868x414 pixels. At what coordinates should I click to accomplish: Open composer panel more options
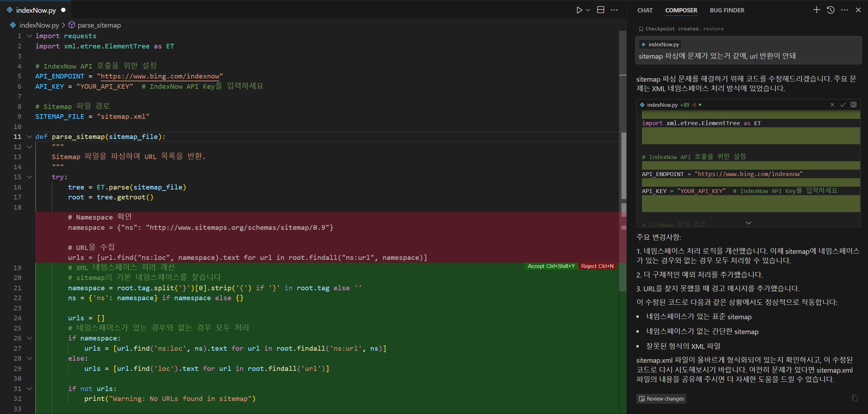(845, 10)
